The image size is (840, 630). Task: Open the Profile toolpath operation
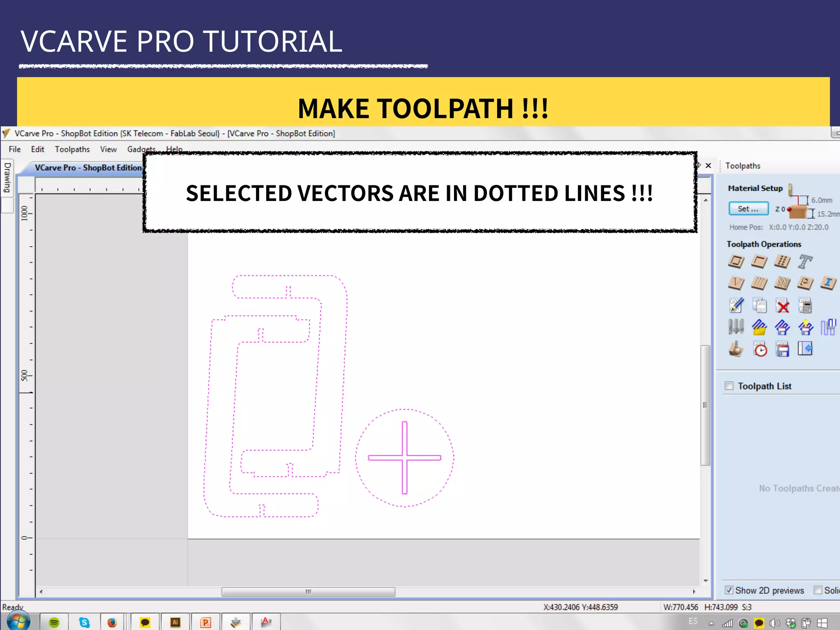click(x=736, y=261)
